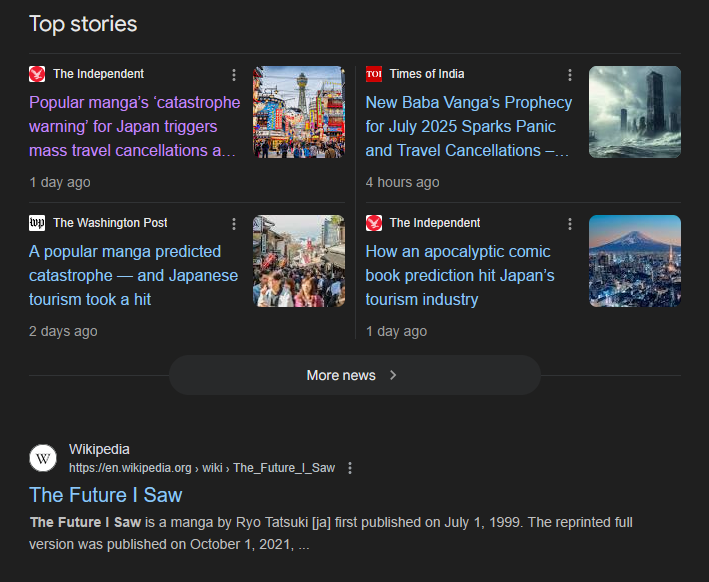
Task: Click the chevron arrow in the More news button
Action: tap(393, 375)
